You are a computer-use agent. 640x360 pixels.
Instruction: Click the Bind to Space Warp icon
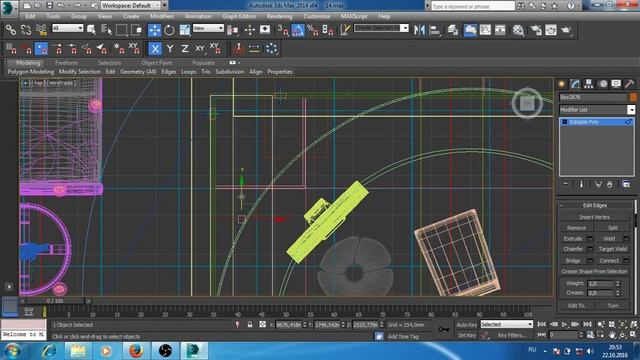tap(41, 30)
